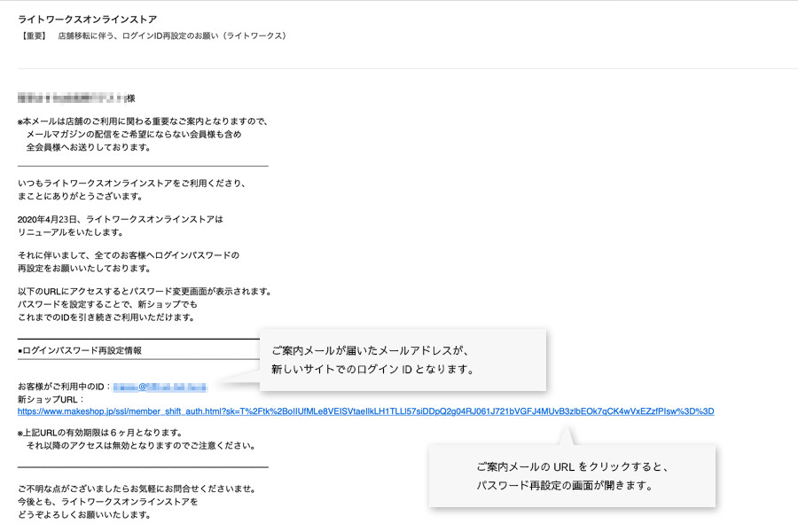The image size is (798, 532).
Task: Select the line 今後とも、ライトワークスオンラインストアを
Action: 108,502
